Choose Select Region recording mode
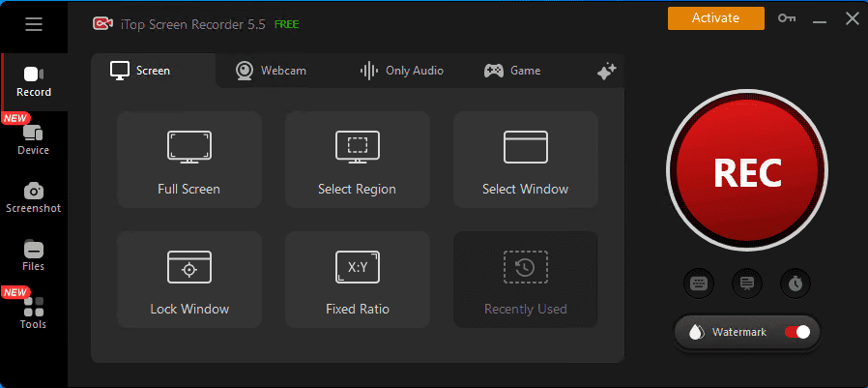This screenshot has height=388, width=868. pos(357,160)
